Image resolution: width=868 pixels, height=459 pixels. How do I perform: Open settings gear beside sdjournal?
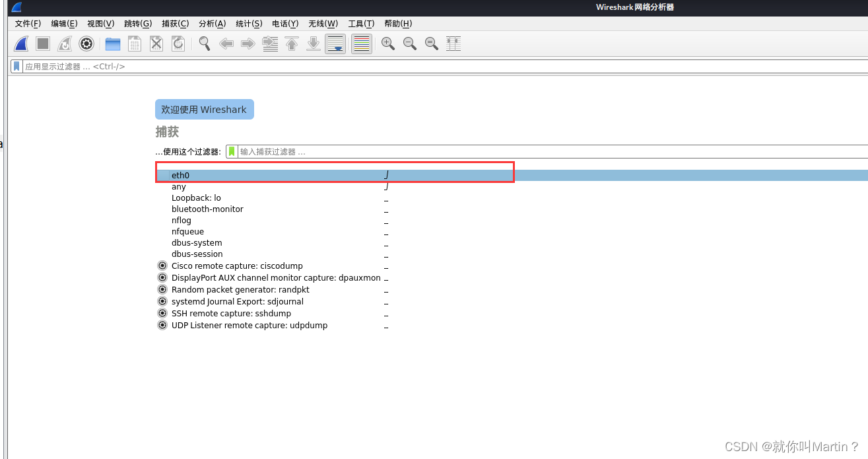coord(162,301)
